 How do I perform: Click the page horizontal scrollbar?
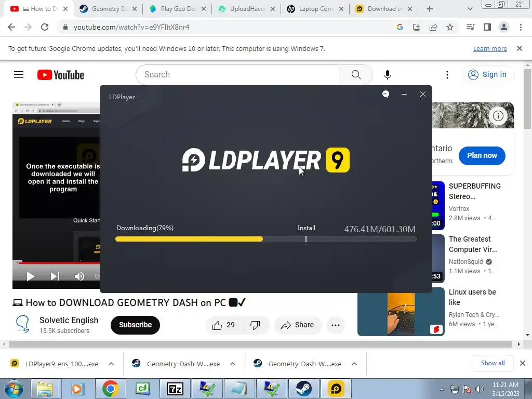(x=260, y=344)
